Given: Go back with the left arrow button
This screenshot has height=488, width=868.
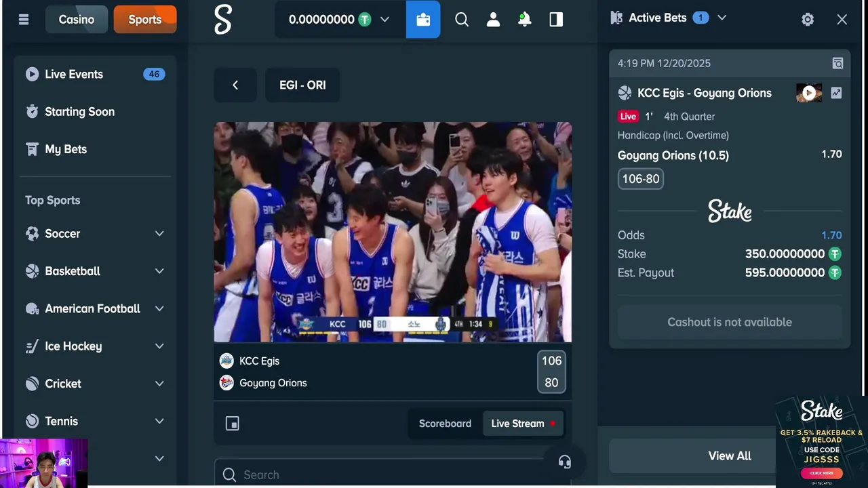Looking at the screenshot, I should point(235,85).
